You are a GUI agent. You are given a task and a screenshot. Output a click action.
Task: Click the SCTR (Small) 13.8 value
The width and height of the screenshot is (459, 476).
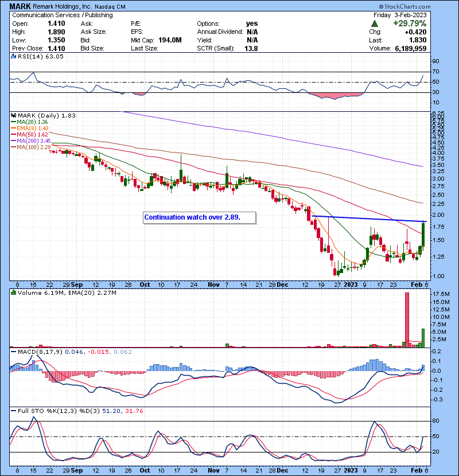[251, 48]
